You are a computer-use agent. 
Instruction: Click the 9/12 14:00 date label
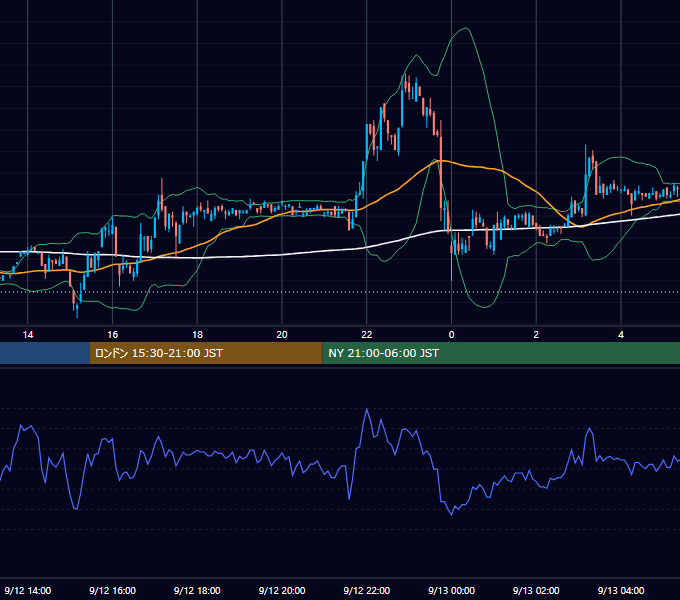click(28, 590)
